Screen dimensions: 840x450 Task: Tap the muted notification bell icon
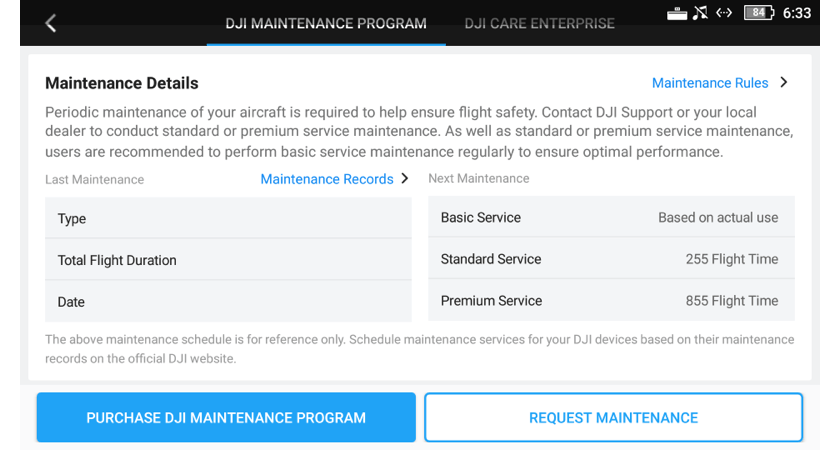coord(700,12)
